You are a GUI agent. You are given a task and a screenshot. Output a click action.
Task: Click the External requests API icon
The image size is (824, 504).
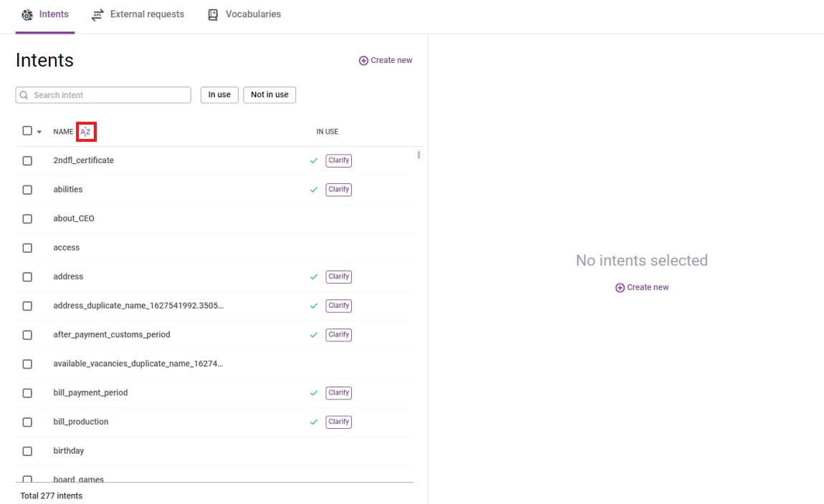coord(97,15)
